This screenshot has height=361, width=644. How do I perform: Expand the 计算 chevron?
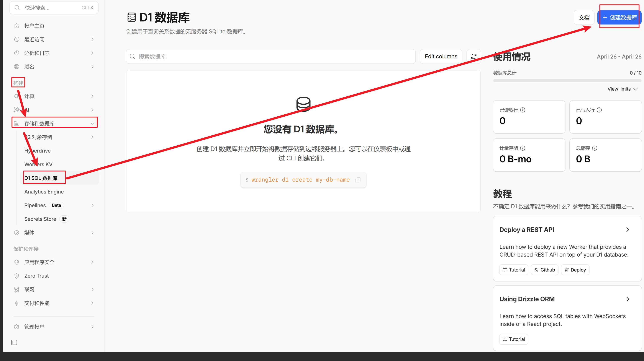[92, 96]
